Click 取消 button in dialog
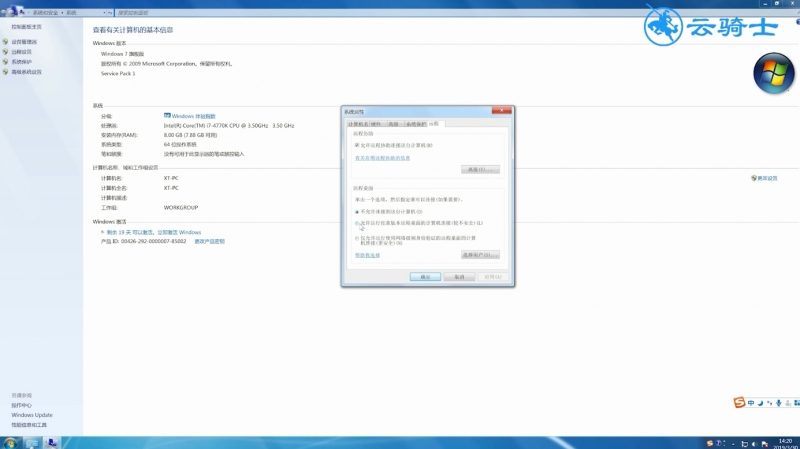The width and height of the screenshot is (800, 449). pos(459,277)
